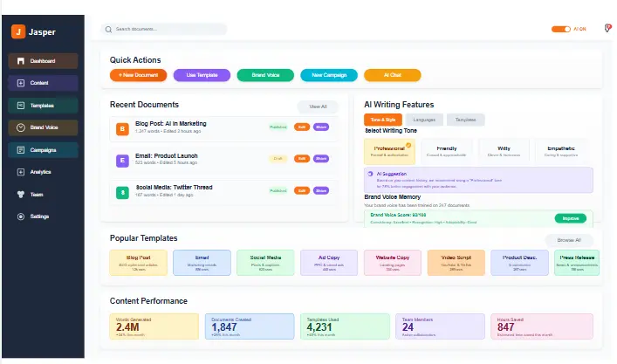
Task: Click the Hours Saved 847 stat card
Action: pos(542,326)
